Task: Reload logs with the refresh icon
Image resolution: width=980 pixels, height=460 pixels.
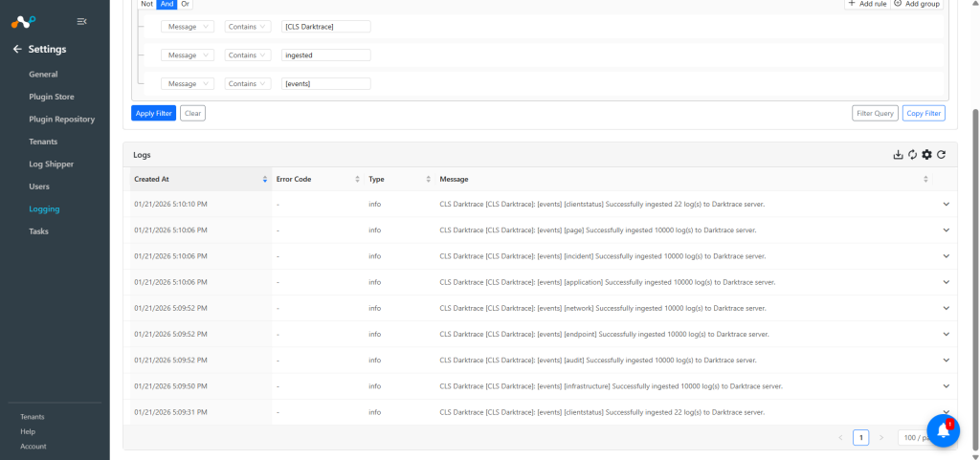Action: click(x=942, y=155)
